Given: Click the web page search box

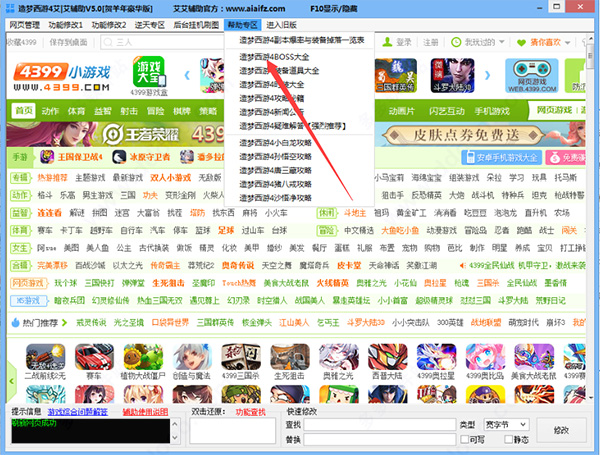Looking at the screenshot, I should click(x=163, y=42).
